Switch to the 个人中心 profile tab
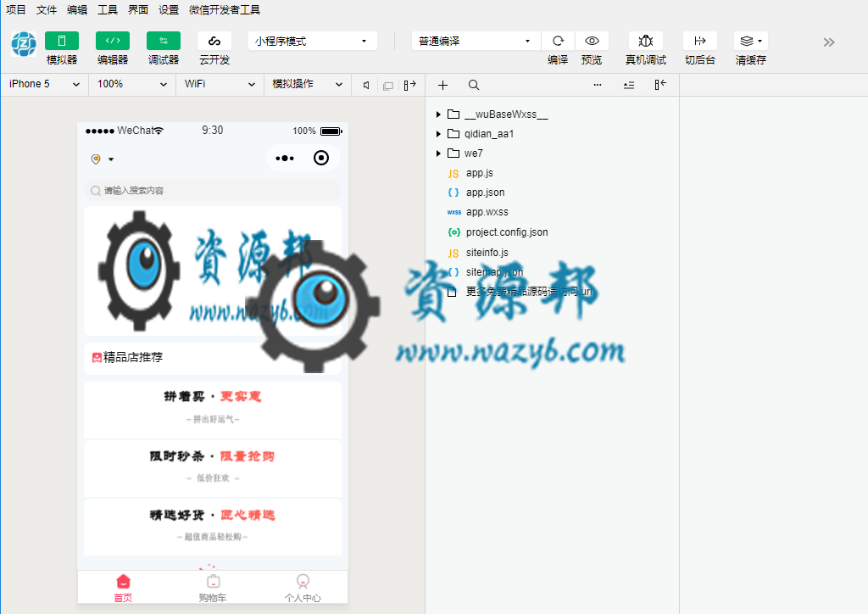Screen dimensions: 868x614 click(303, 588)
